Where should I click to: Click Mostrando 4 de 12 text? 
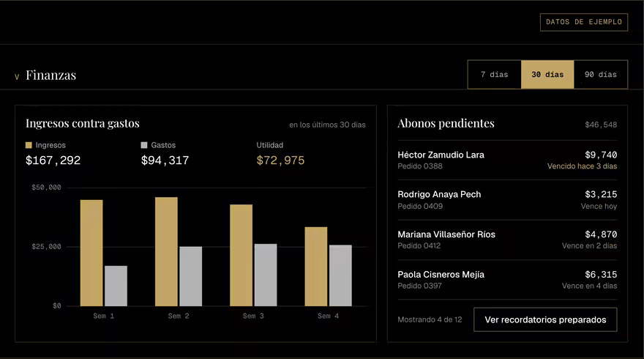pos(430,319)
